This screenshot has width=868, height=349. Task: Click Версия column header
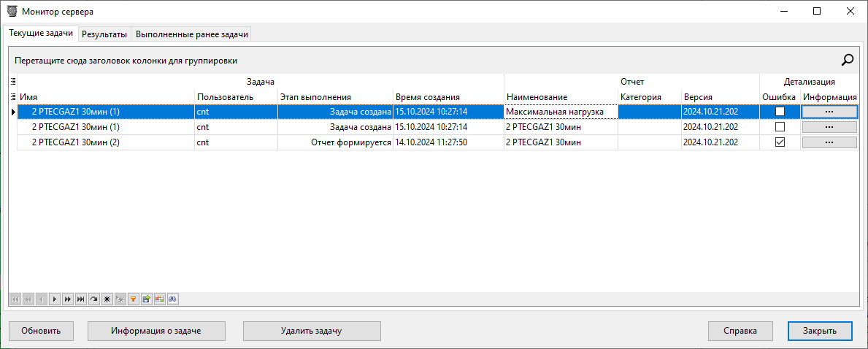(x=721, y=97)
